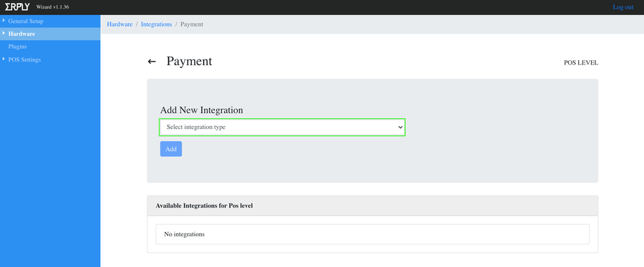Log out of the wizard

tap(623, 7)
